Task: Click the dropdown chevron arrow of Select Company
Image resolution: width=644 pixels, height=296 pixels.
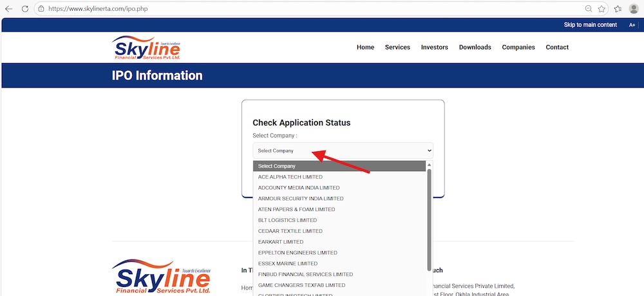Action: point(429,151)
